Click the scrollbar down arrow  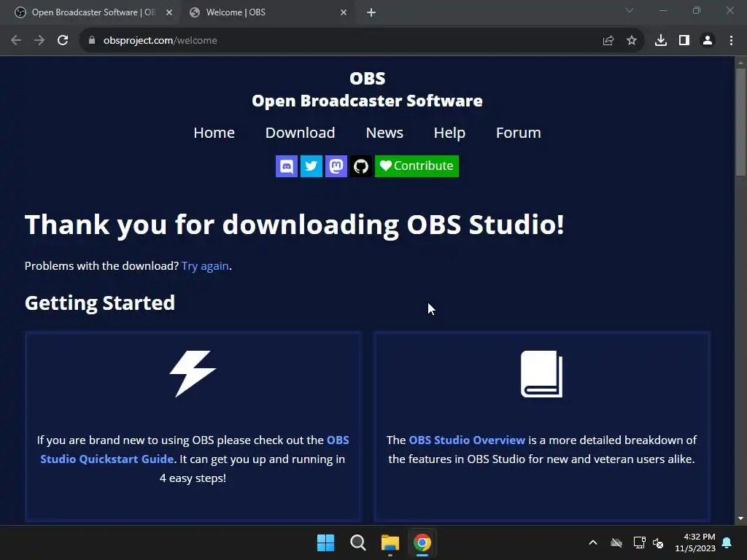[740, 518]
